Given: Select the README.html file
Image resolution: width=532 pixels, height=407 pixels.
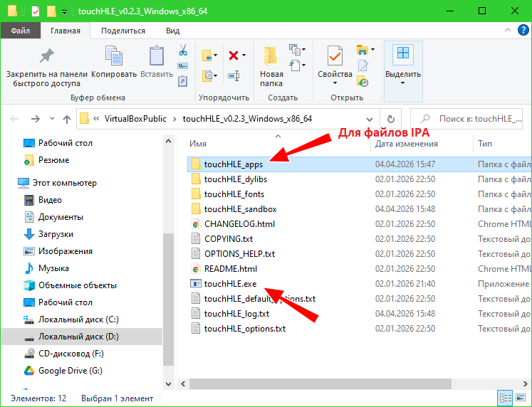Looking at the screenshot, I should click(x=231, y=269).
